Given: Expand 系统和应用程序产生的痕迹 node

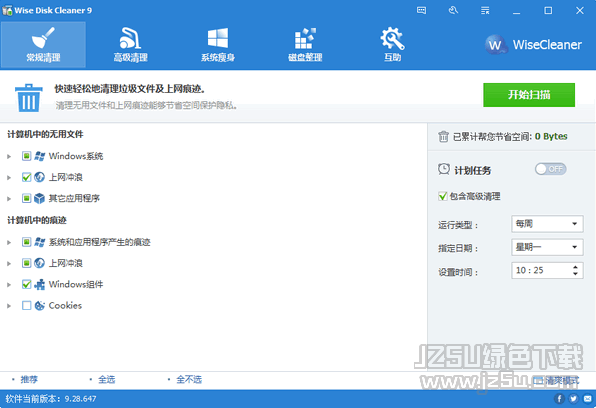Looking at the screenshot, I should coord(9,242).
